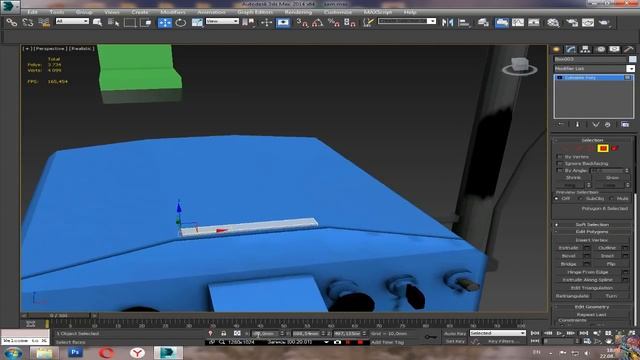Collapse the Edit Polygons rollout
This screenshot has height=360, width=640.
tap(592, 232)
